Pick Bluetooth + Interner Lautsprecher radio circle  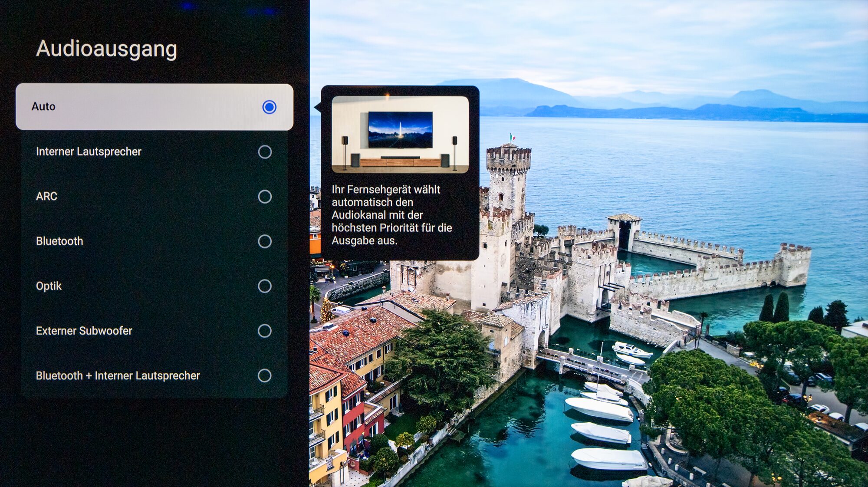pos(265,375)
